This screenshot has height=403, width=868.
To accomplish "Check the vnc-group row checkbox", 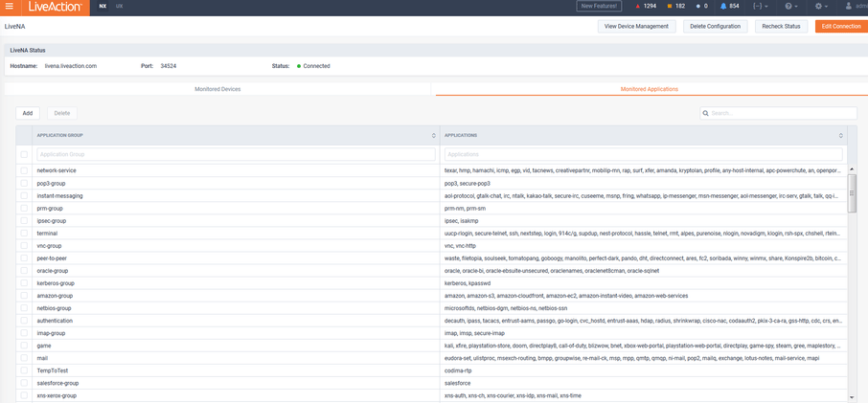I will [x=24, y=245].
